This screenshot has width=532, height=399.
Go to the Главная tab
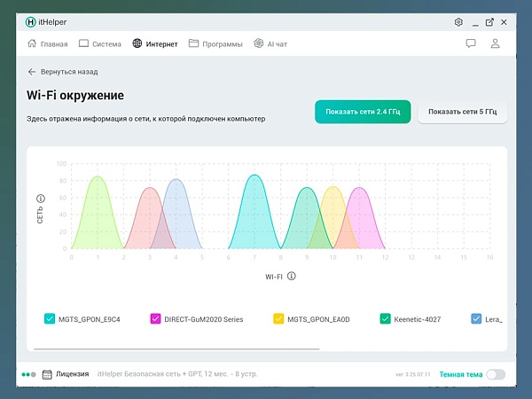point(47,43)
